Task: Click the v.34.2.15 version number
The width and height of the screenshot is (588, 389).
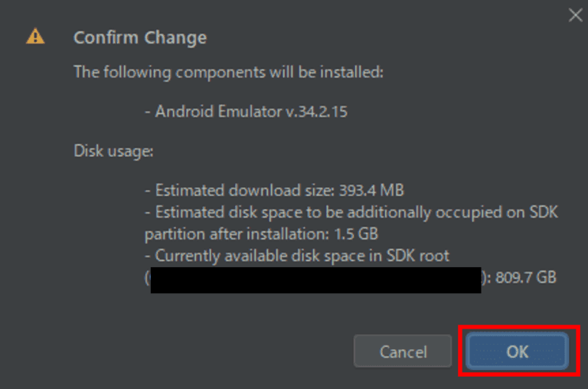Action: [317, 111]
